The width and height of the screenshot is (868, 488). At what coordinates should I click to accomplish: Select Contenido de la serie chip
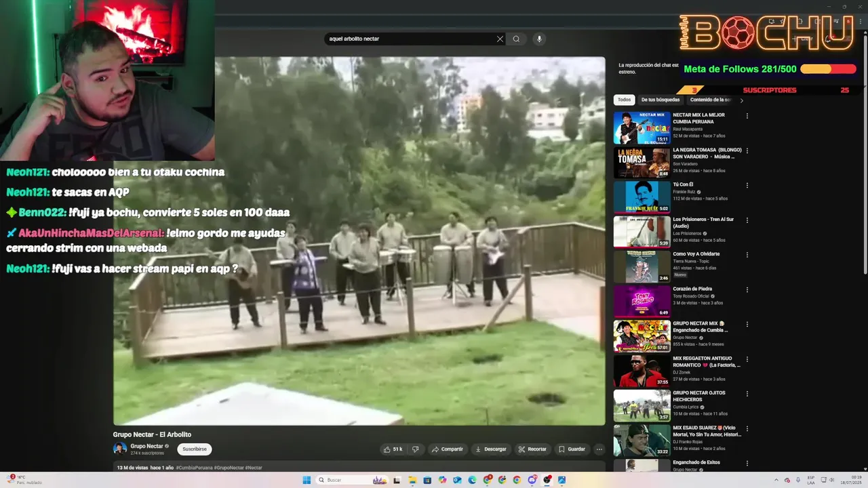click(711, 100)
